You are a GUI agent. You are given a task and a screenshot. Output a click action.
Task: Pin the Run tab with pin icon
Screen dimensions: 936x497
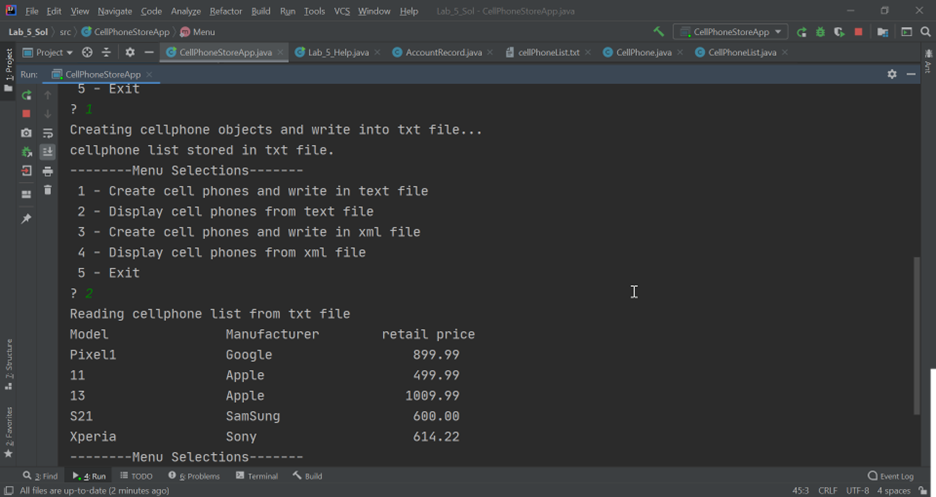26,219
